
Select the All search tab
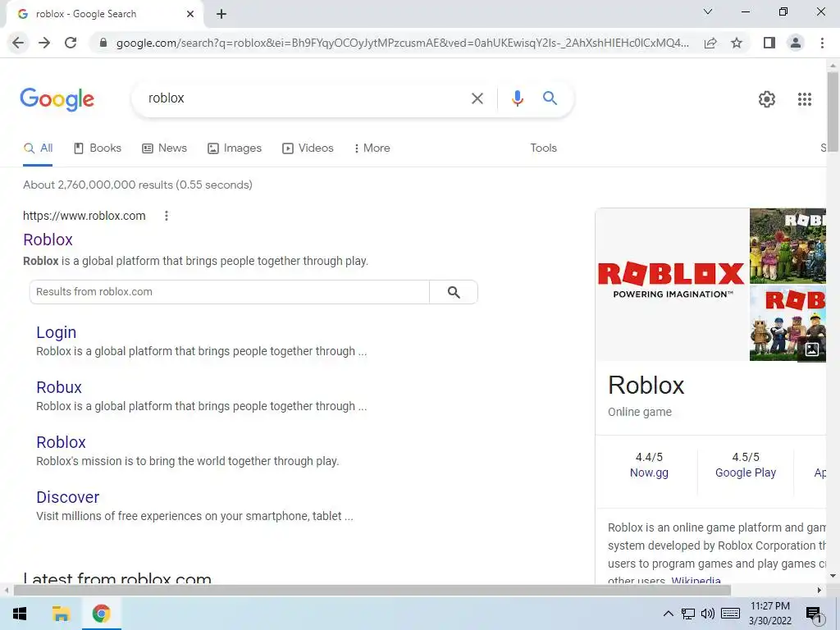pos(38,148)
